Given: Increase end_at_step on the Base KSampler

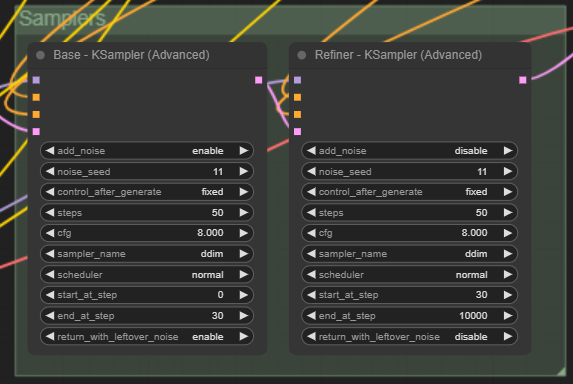Looking at the screenshot, I should click(x=244, y=316).
